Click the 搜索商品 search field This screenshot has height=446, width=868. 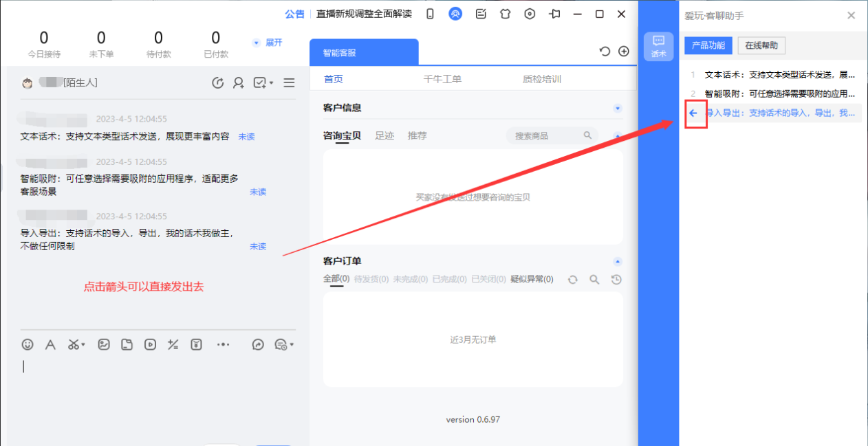(547, 136)
